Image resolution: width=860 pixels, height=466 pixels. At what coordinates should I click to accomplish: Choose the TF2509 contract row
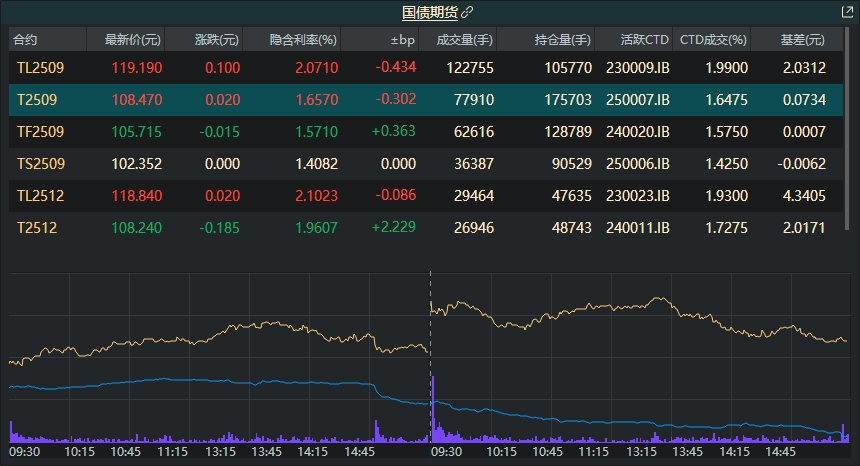(x=40, y=132)
